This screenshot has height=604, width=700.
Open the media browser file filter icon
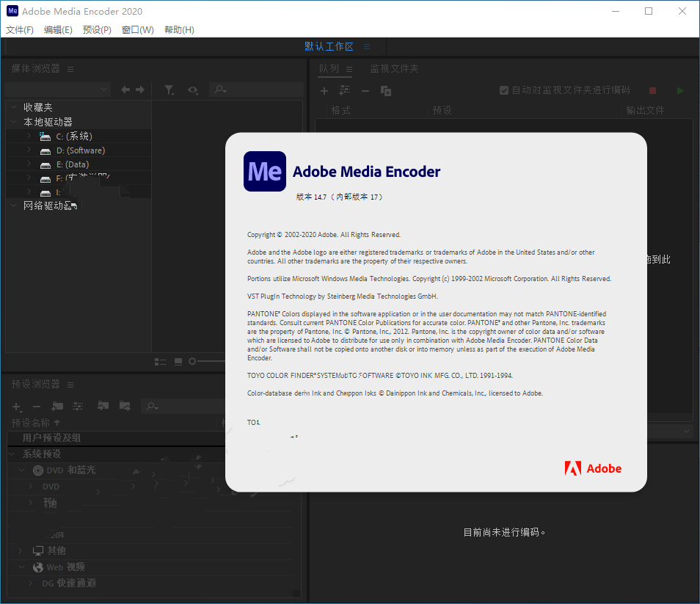pyautogui.click(x=169, y=90)
